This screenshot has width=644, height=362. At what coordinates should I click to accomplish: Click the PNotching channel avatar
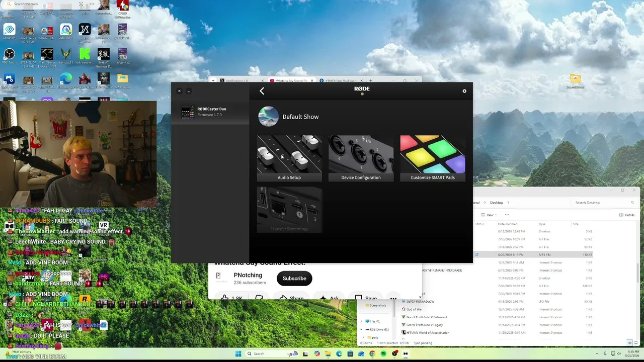(218, 278)
